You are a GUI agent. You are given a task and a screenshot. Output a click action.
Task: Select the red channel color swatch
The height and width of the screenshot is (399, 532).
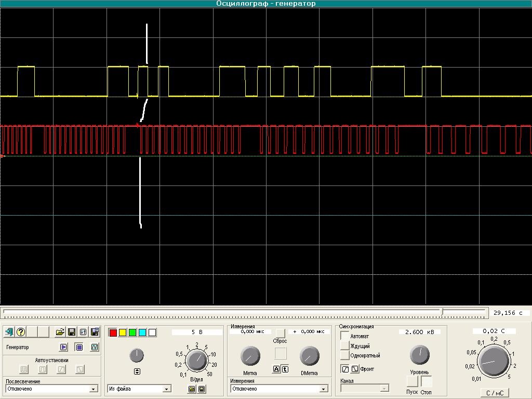click(x=113, y=332)
